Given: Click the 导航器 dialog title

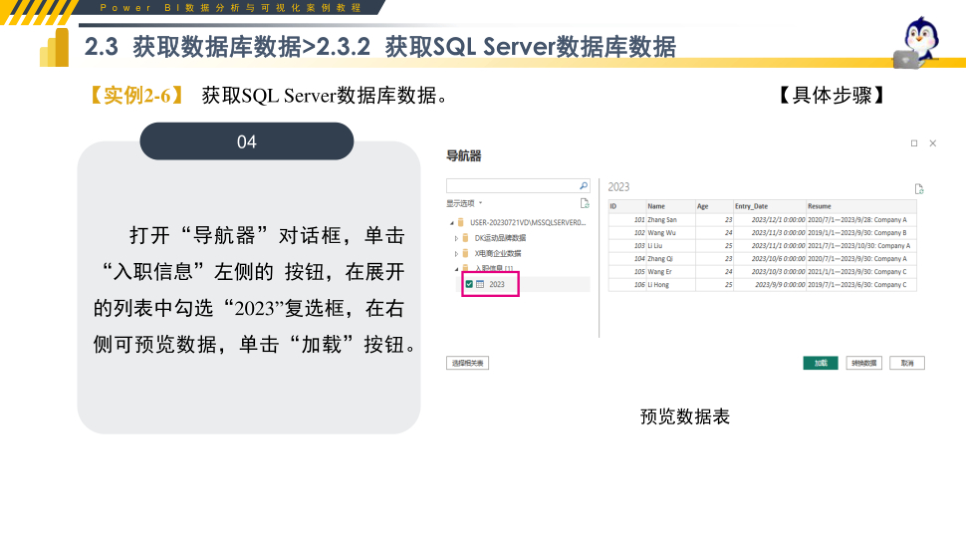Looking at the screenshot, I should tap(464, 156).
